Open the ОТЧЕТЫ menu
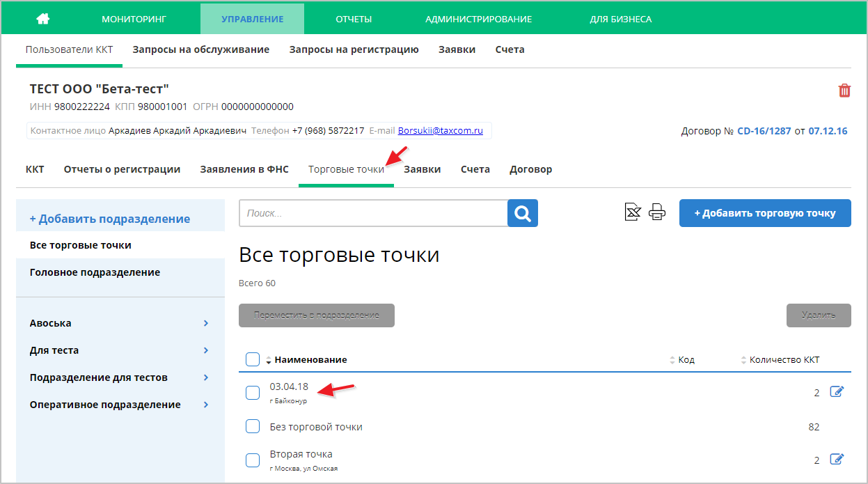The height and width of the screenshot is (484, 868). [x=354, y=19]
